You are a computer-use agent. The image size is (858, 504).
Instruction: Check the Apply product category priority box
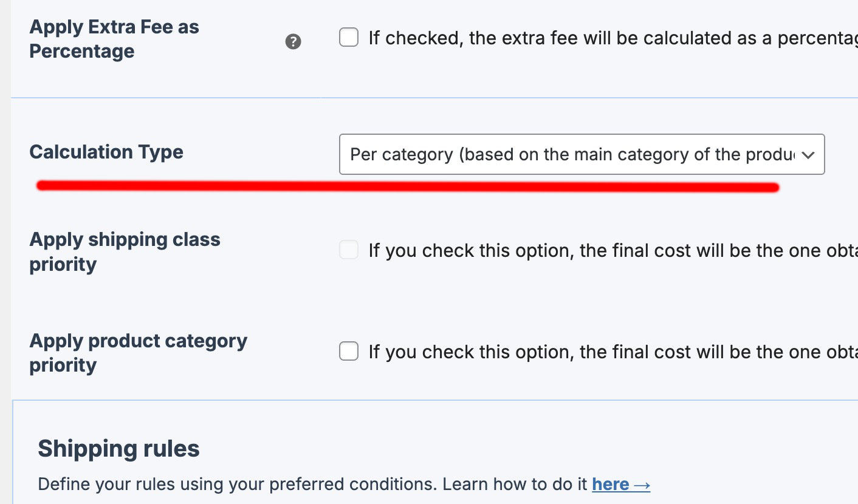[349, 351]
